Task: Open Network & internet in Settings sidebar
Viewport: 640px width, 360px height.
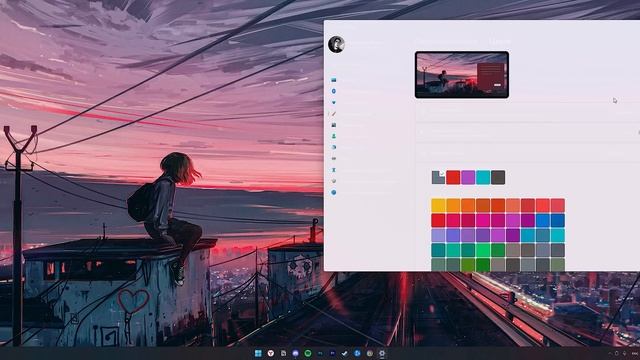Action: click(x=333, y=102)
